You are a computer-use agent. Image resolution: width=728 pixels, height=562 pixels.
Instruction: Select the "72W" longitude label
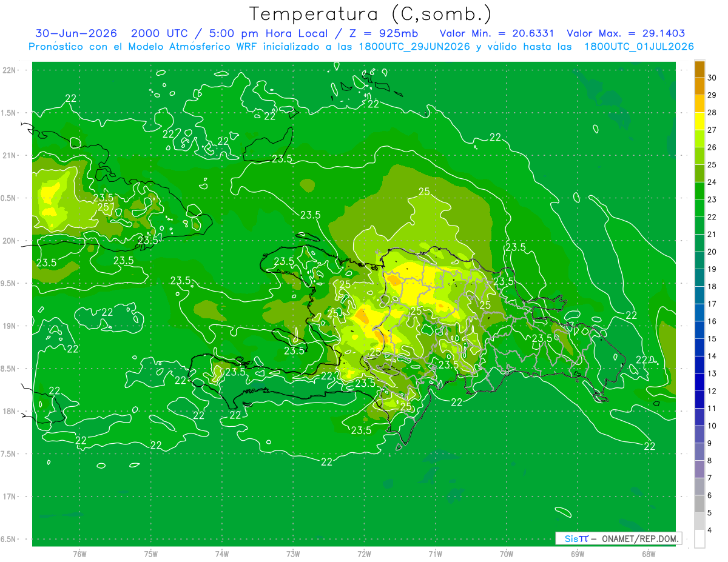coord(364,554)
